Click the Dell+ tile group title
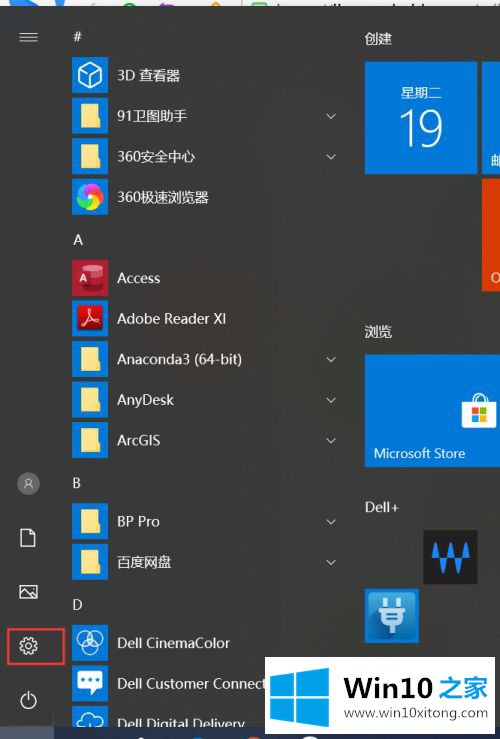This screenshot has width=500, height=739. point(382,508)
